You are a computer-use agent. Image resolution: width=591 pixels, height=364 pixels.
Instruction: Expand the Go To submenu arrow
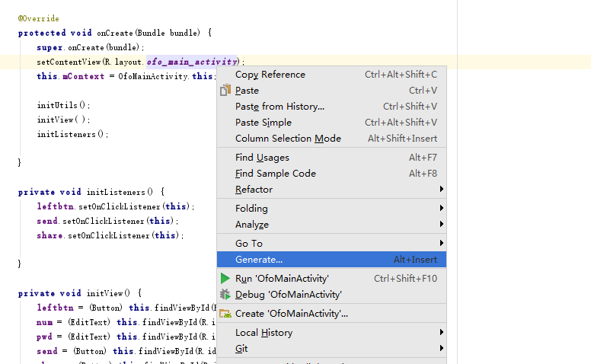tap(441, 244)
